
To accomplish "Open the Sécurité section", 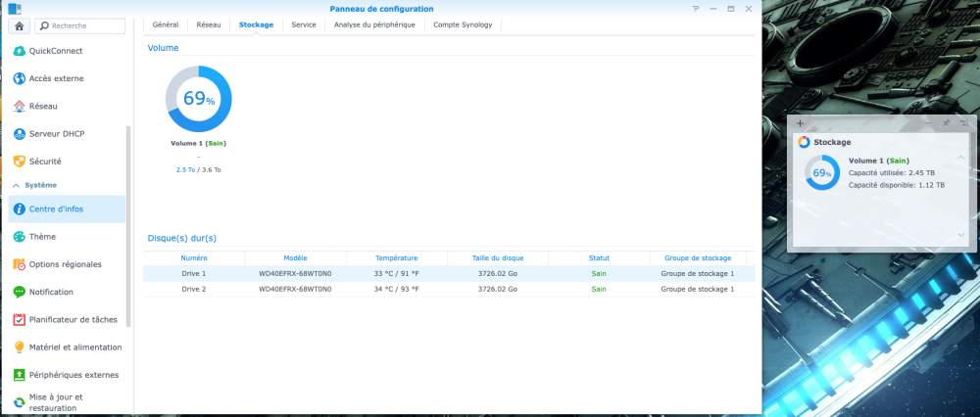I will pos(45,161).
